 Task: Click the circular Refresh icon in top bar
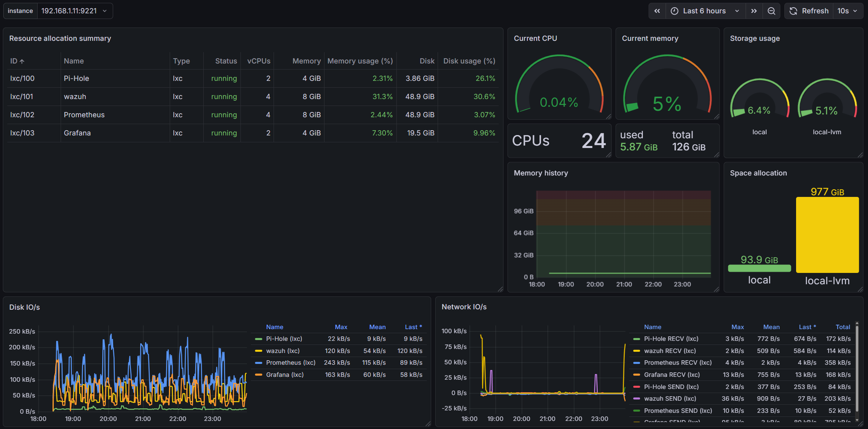tap(793, 11)
